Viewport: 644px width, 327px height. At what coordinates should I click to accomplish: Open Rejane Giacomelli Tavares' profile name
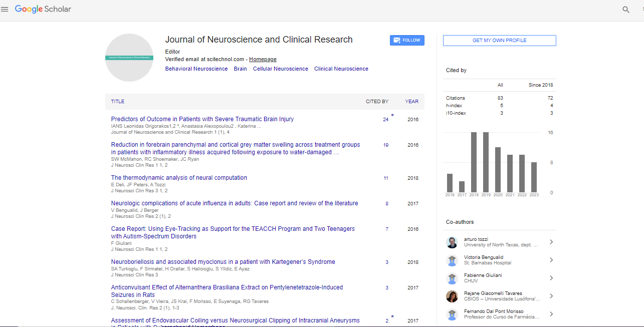[493, 293]
